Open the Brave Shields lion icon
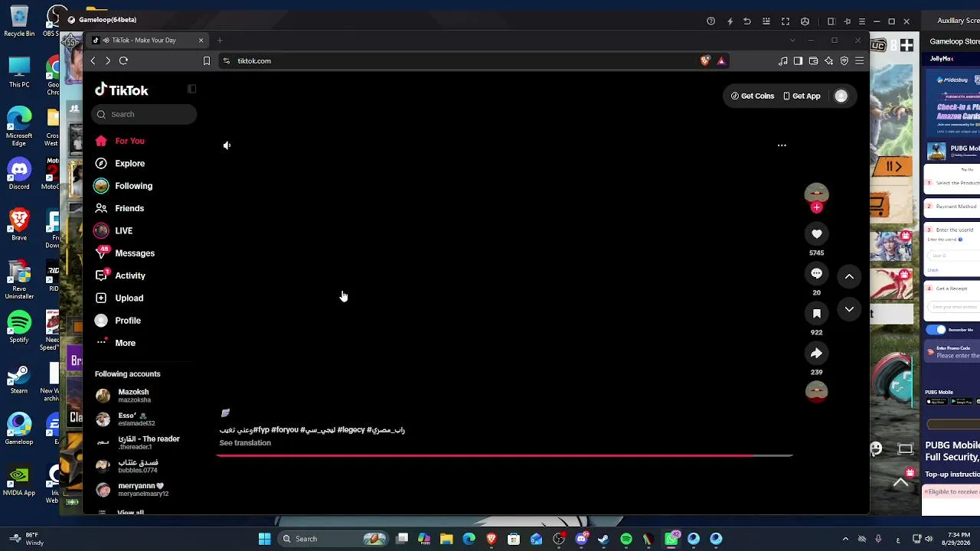The image size is (980, 551). point(705,60)
